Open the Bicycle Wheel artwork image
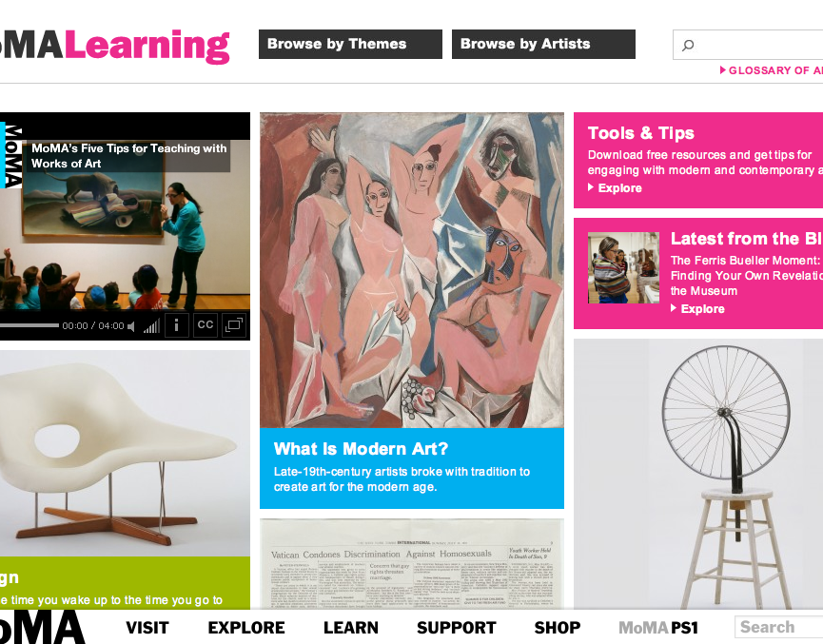823x644 pixels. [698, 474]
